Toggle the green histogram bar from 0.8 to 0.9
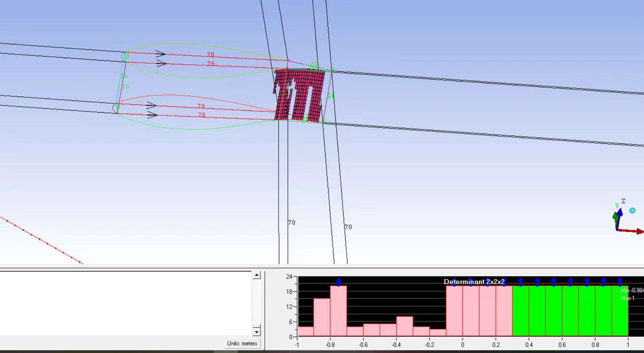This screenshot has width=644, height=353. tap(603, 311)
